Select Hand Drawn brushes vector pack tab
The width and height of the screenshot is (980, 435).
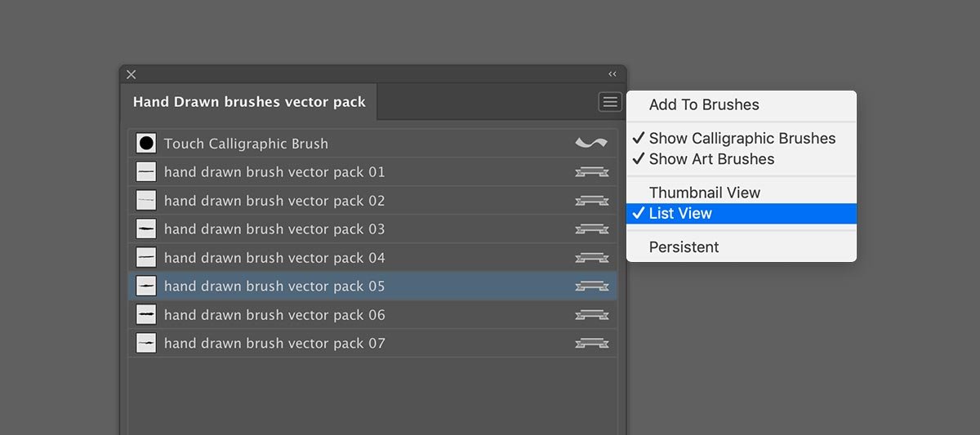pyautogui.click(x=249, y=102)
